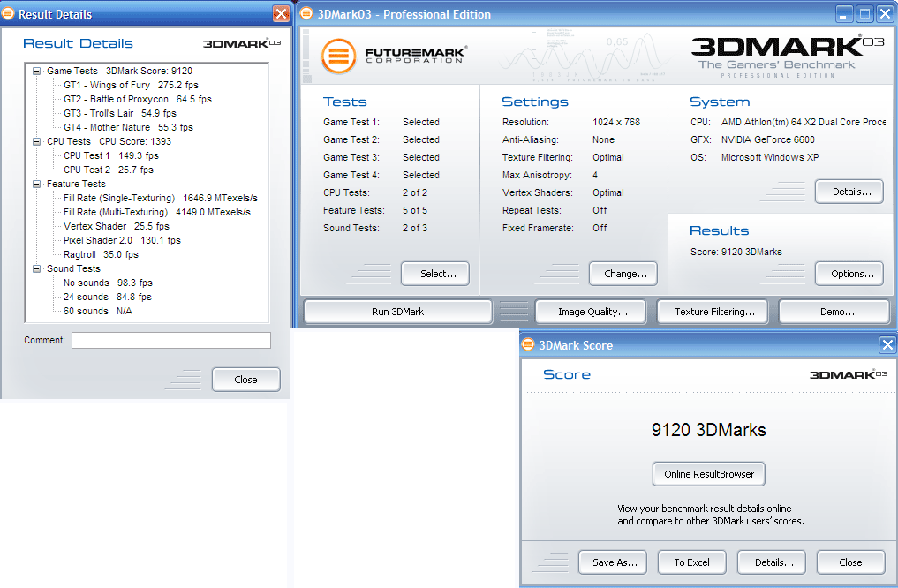Click the Change... button under Settings

(x=623, y=274)
